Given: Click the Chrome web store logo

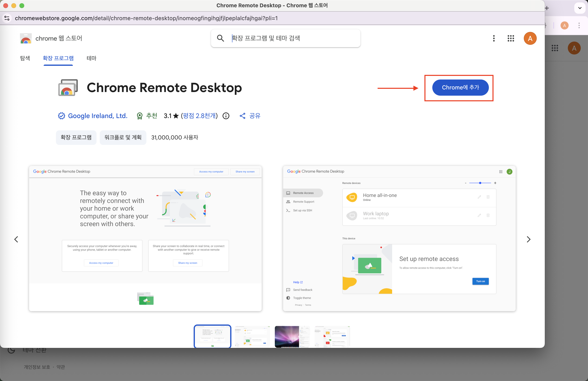Looking at the screenshot, I should click(26, 38).
